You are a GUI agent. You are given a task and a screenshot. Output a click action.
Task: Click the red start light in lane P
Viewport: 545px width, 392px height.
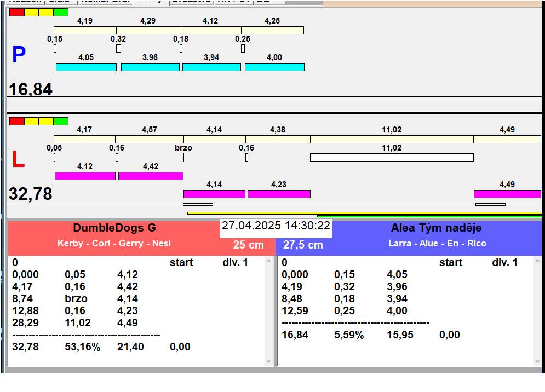[x=16, y=12]
